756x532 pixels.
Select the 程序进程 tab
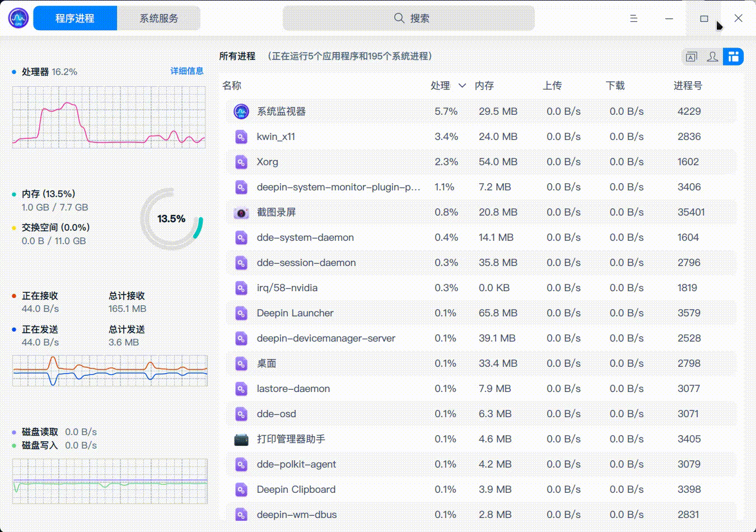[74, 18]
